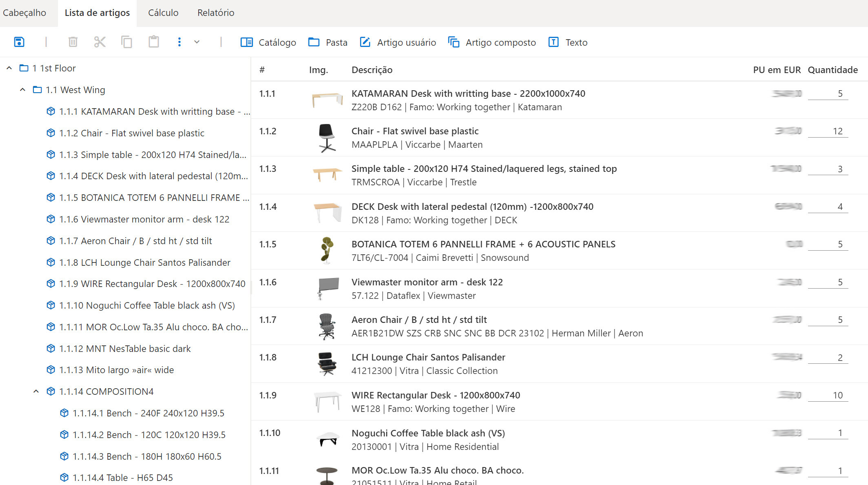Collapse the 1.1.14 COMPOSITION4 node
This screenshot has height=485, width=868.
(36, 392)
